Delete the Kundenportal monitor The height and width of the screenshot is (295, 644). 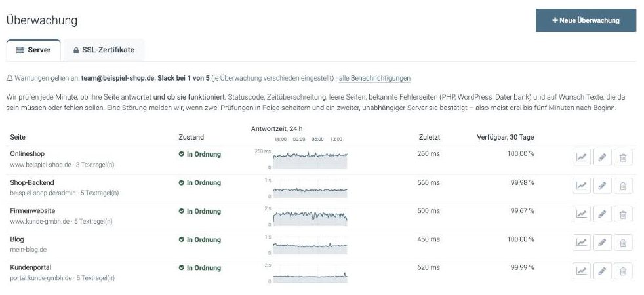coord(623,271)
